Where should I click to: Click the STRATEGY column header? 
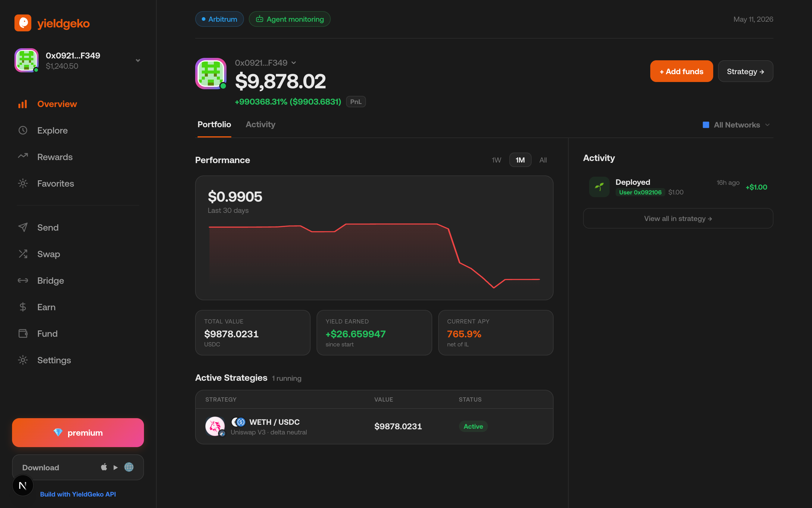tap(221, 399)
